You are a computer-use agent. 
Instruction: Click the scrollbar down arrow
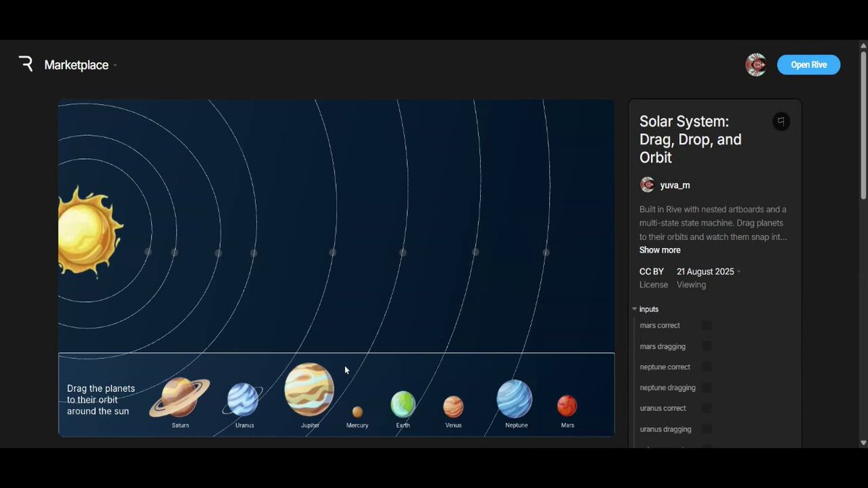click(863, 442)
